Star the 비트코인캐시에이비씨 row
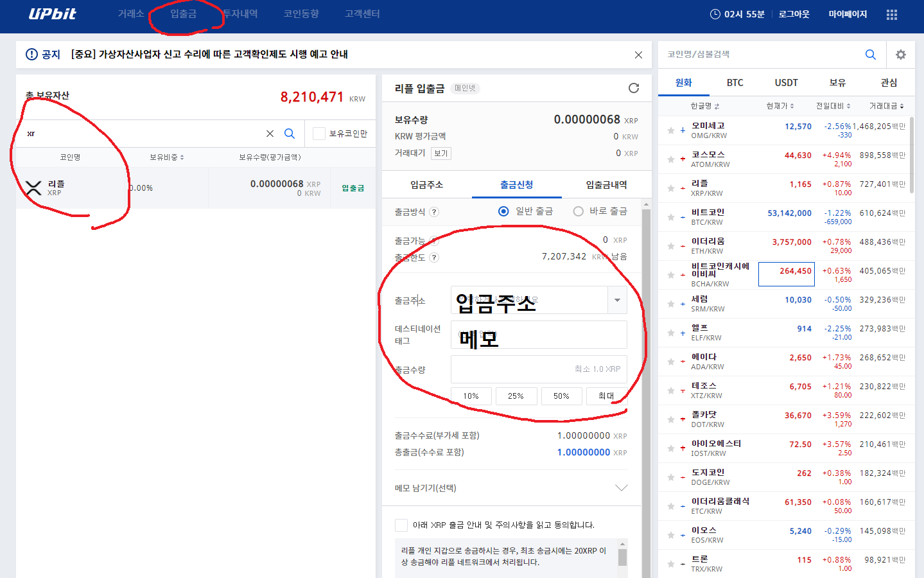The image size is (924, 578). coord(671,275)
